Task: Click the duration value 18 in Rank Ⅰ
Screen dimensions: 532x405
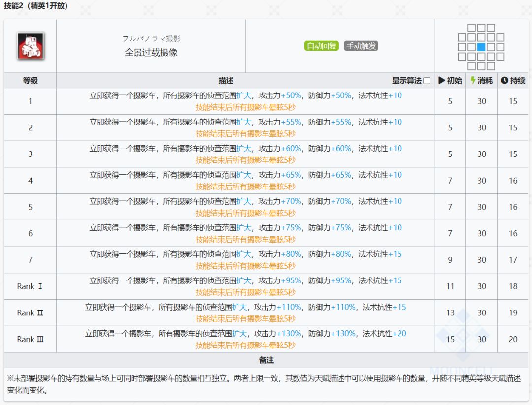Action: (x=513, y=286)
